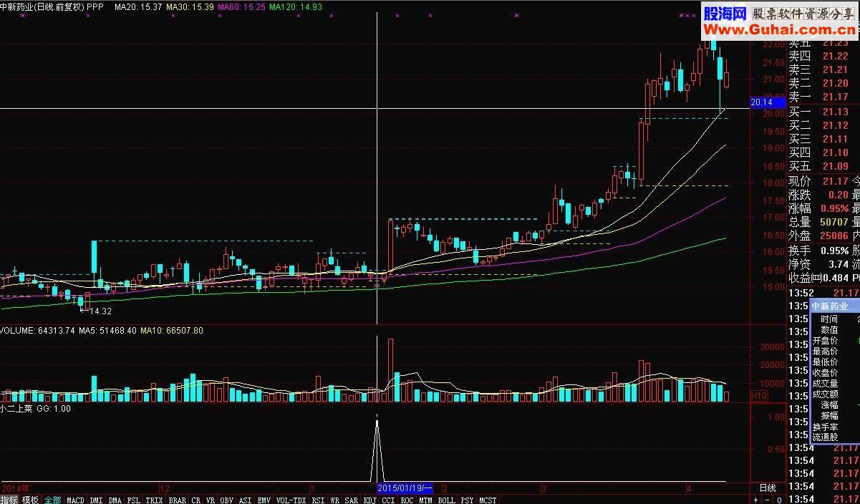Image resolution: width=860 pixels, height=504 pixels.
Task: Switch indicator to PSY
Action: click(467, 500)
